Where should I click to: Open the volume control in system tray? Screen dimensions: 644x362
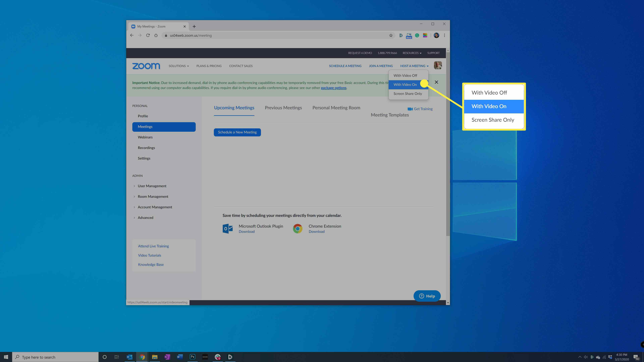click(586, 357)
